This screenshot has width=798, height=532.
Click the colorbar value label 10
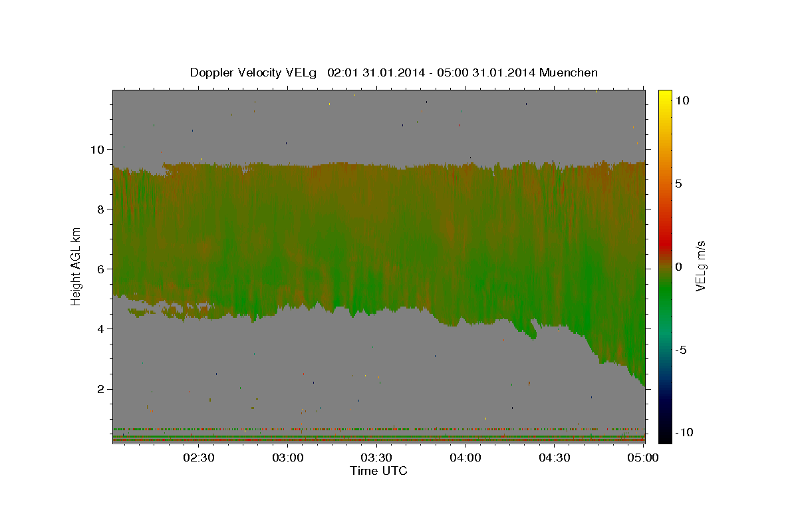(682, 100)
